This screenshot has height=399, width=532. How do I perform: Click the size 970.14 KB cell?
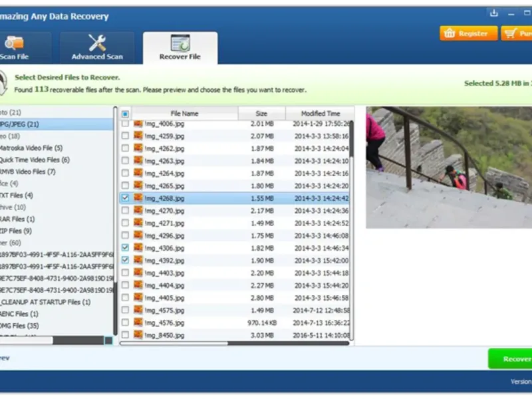(262, 323)
